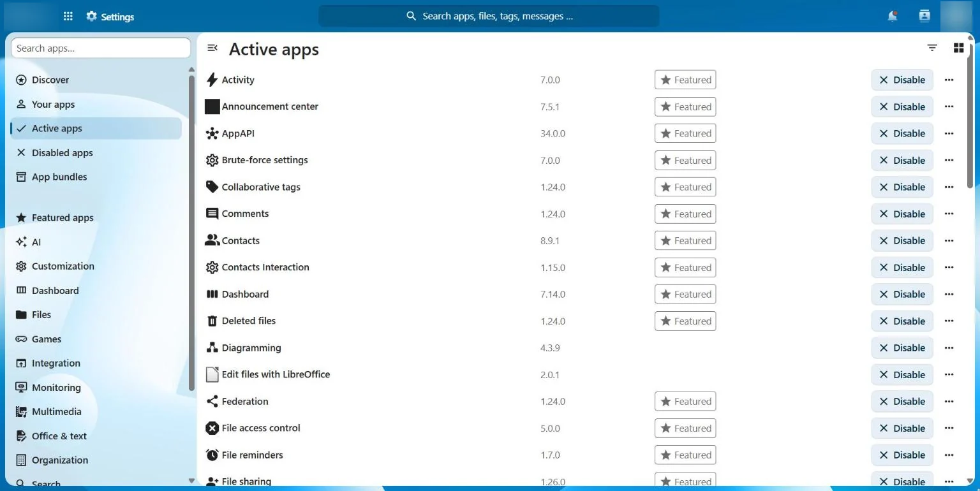The image size is (980, 491).
Task: Disable Edit files with LibreOffice
Action: (902, 374)
